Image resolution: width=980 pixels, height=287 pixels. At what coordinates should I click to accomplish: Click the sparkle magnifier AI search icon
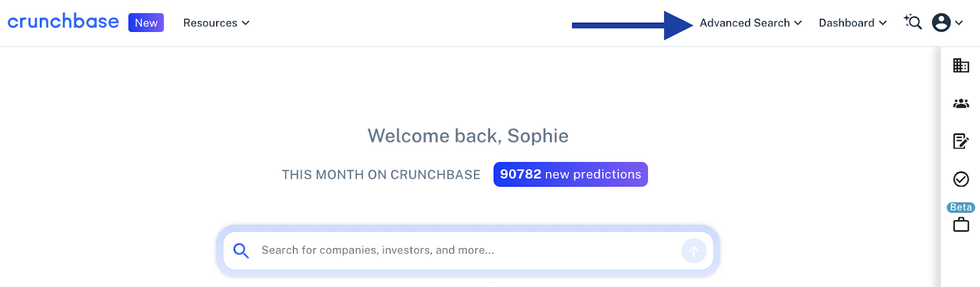pos(913,22)
